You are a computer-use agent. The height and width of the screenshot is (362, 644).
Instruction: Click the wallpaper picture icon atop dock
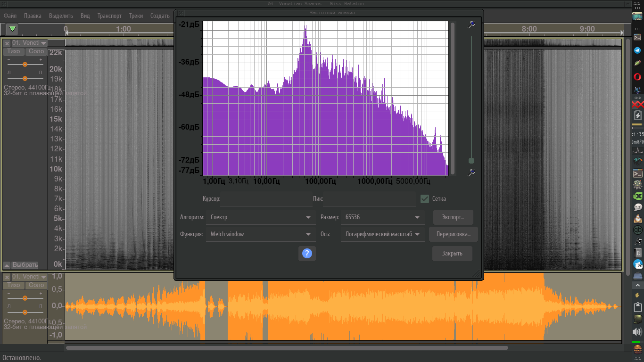click(x=637, y=16)
